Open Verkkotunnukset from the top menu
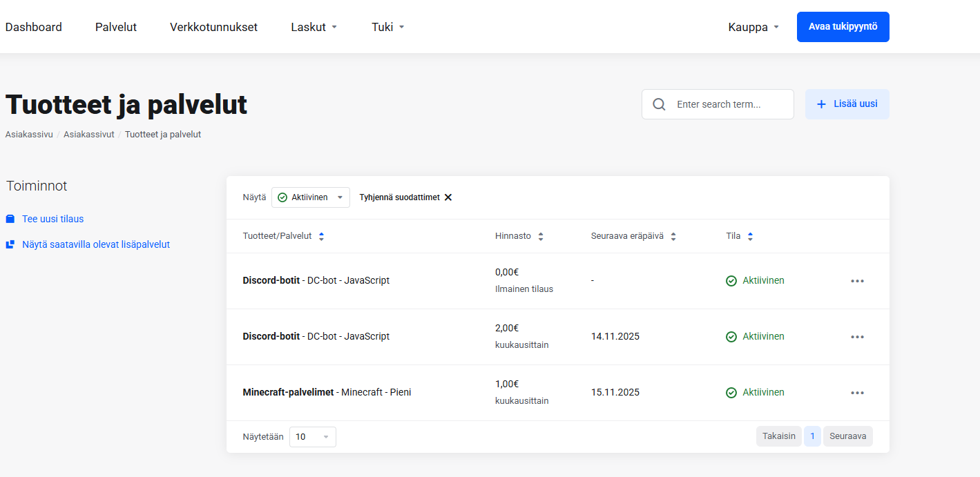 (213, 27)
